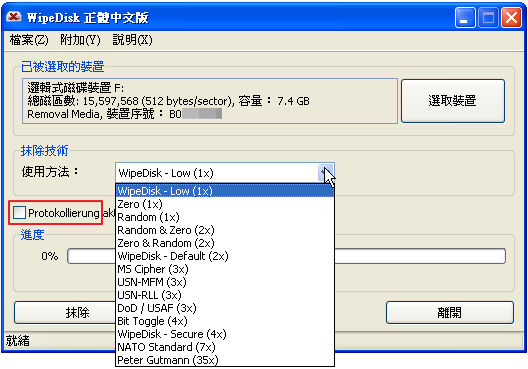The image size is (528, 369).
Task: Close the WipeDisk window
Action: (x=511, y=17)
